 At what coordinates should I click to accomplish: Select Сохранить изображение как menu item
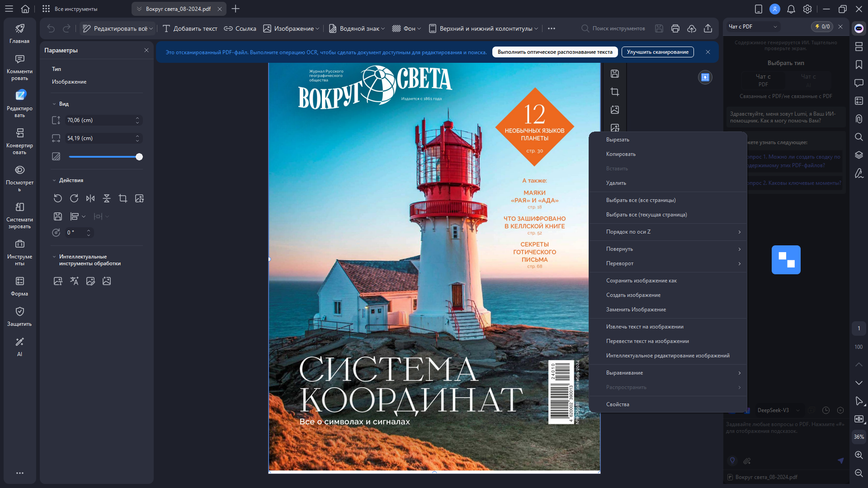(x=641, y=281)
